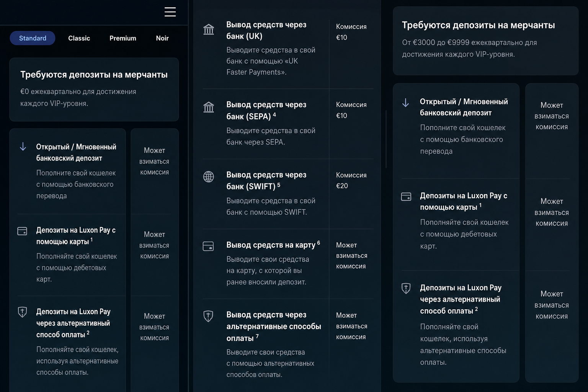588x392 pixels.
Task: Click right panel fee note beside card deposits
Action: point(552,212)
